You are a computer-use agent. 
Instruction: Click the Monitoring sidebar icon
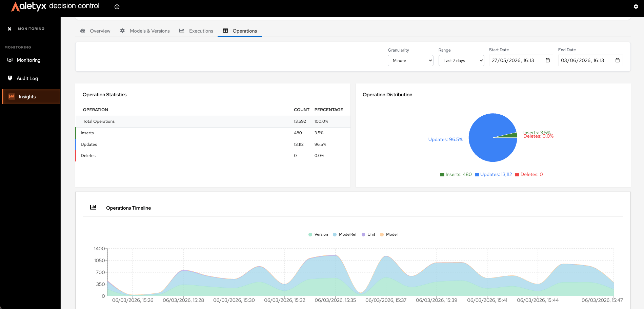[10, 60]
